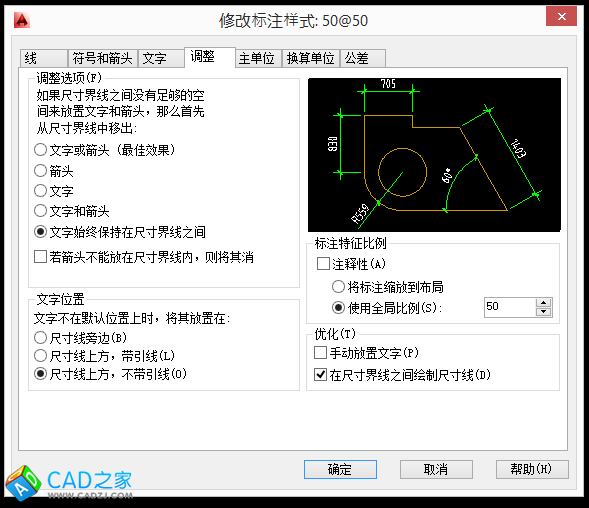This screenshot has width=589, height=508.
Task: Open the 符号和箭头 tab
Action: coord(103,59)
